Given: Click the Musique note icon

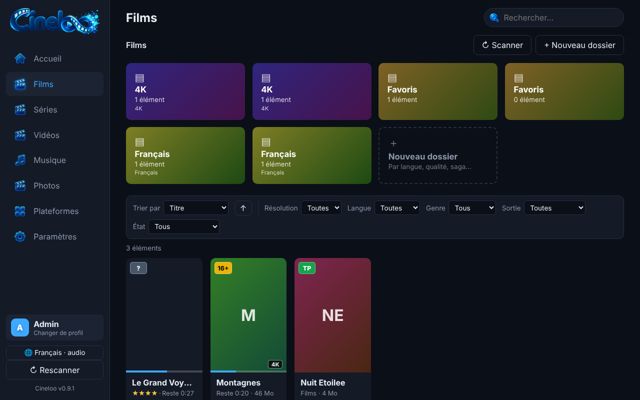Looking at the screenshot, I should click(x=20, y=160).
